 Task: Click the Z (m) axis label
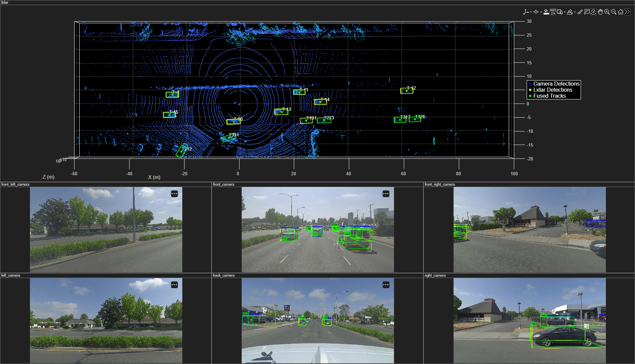point(48,177)
